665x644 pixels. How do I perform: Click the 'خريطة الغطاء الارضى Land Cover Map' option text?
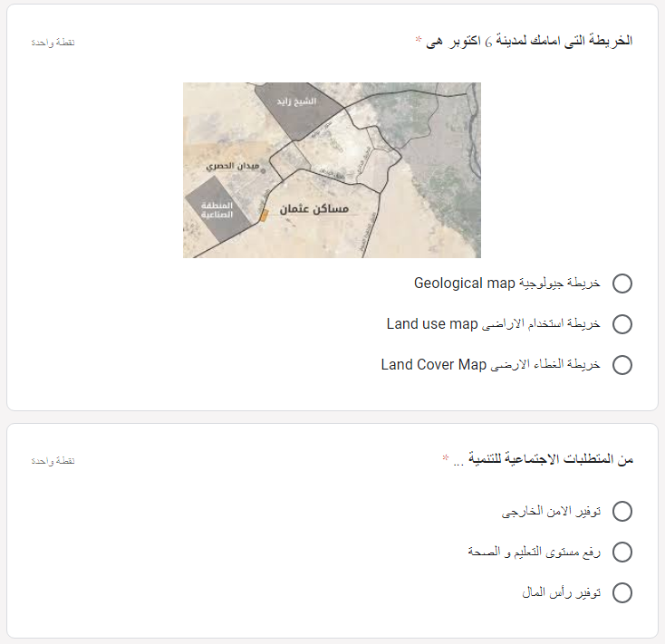(491, 365)
